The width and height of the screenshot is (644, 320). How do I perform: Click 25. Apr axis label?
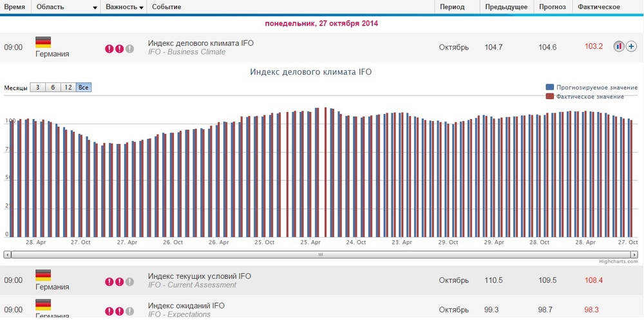point(310,242)
